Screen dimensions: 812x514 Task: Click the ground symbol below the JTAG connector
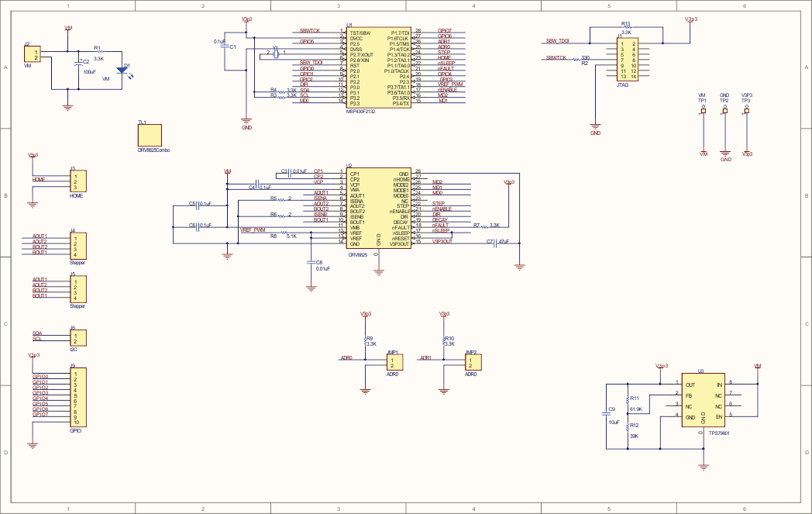pos(594,124)
